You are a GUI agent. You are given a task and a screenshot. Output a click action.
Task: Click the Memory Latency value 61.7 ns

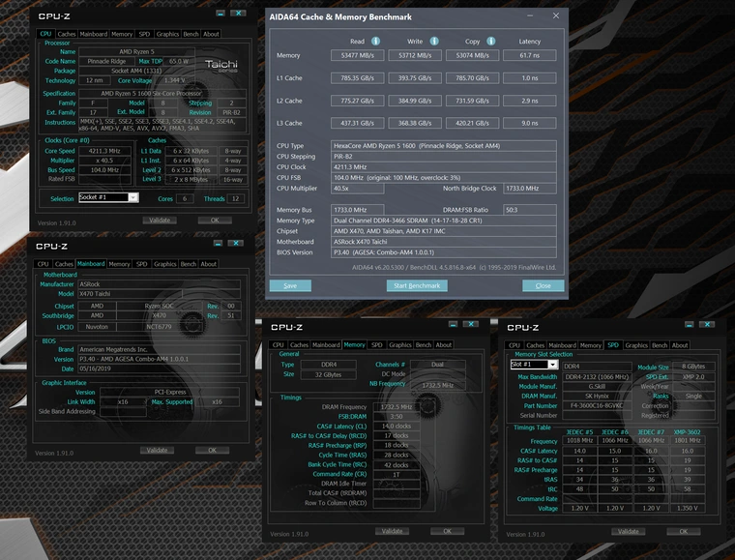(x=530, y=55)
